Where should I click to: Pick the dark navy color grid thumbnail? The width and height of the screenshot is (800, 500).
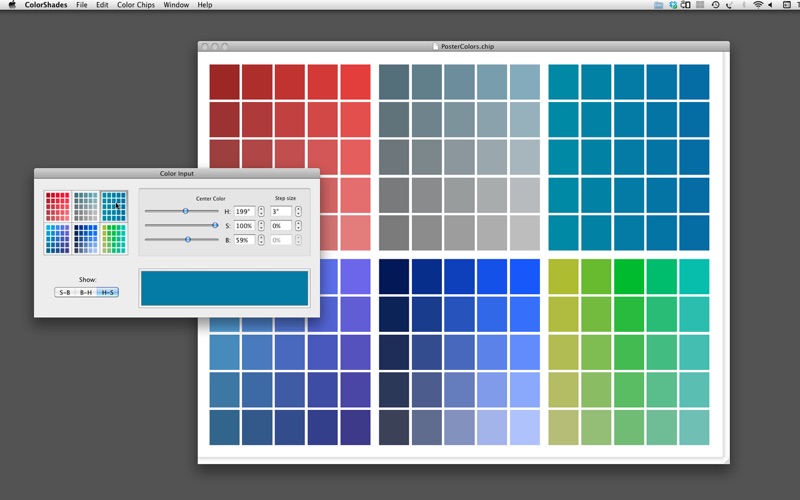86,238
